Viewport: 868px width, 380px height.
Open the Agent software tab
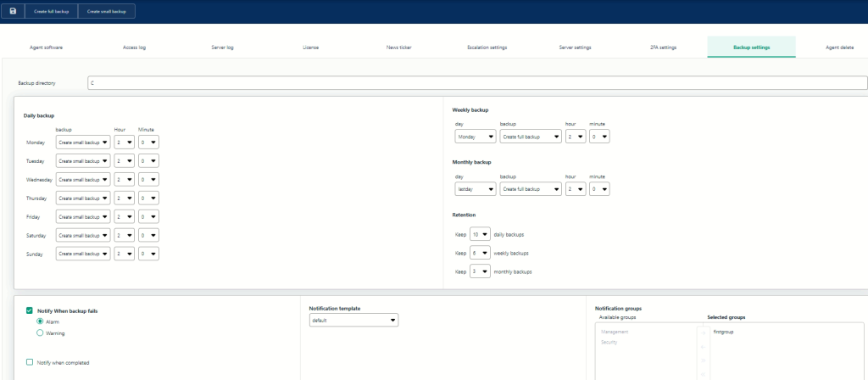click(x=46, y=47)
